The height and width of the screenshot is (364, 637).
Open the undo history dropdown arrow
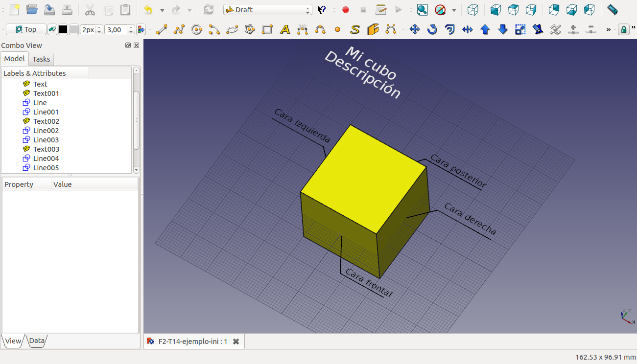(x=162, y=10)
